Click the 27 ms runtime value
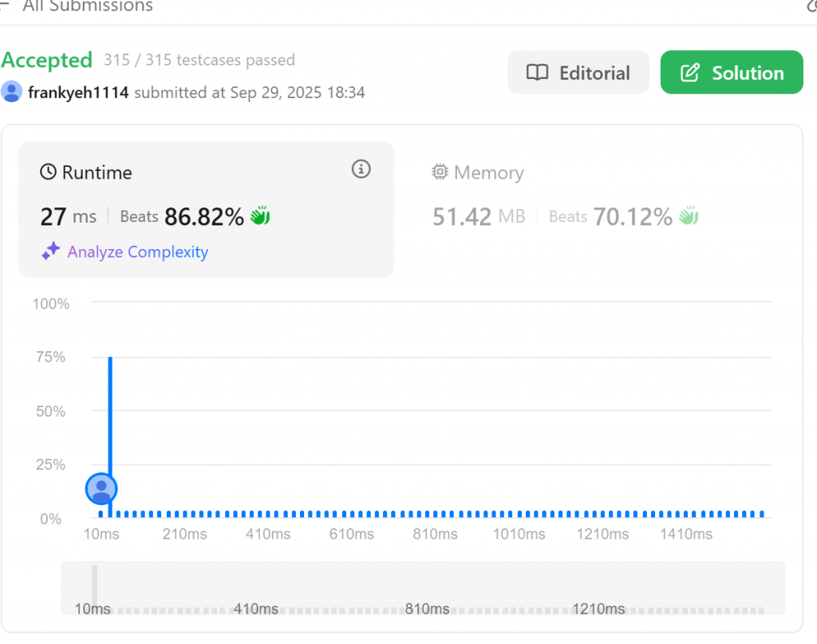The width and height of the screenshot is (817, 644). click(69, 217)
